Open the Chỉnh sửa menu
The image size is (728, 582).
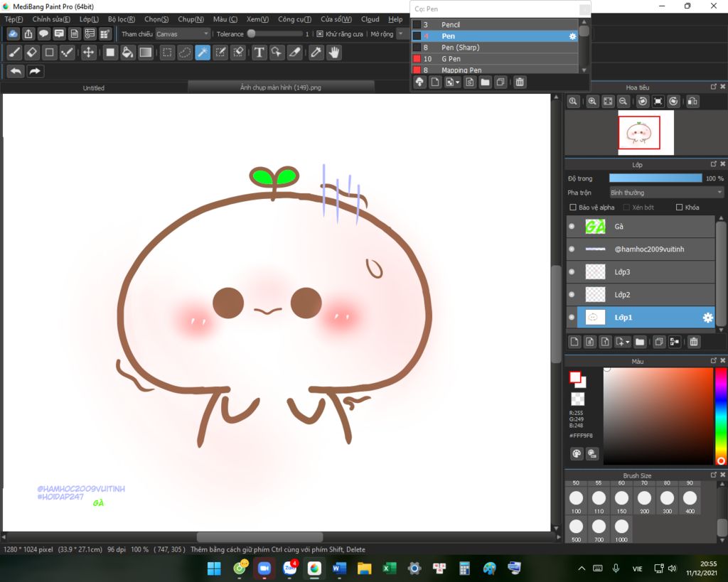point(51,19)
